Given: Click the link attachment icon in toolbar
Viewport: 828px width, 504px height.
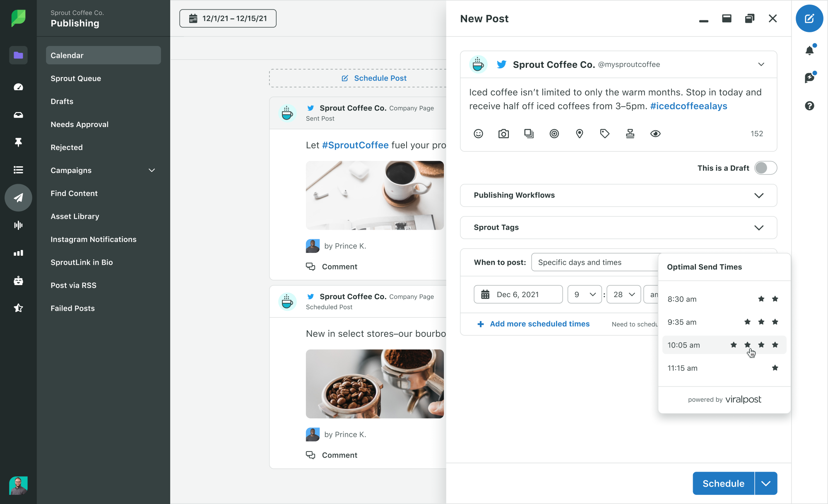Looking at the screenshot, I should coord(529,134).
